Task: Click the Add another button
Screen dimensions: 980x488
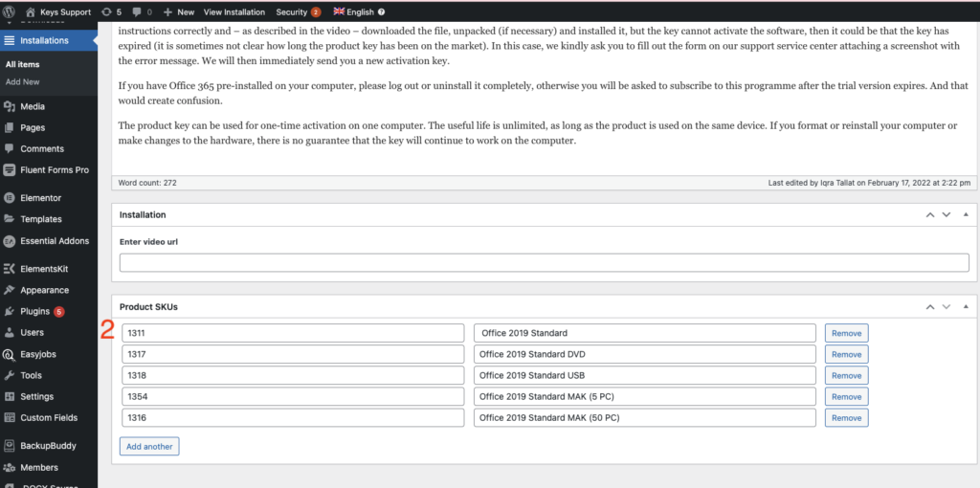Action: (x=148, y=446)
